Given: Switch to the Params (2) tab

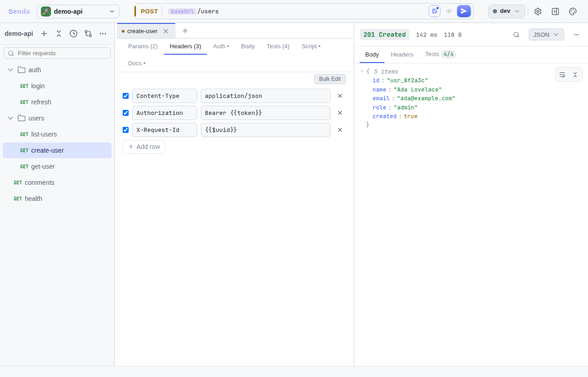Looking at the screenshot, I should click(x=143, y=46).
